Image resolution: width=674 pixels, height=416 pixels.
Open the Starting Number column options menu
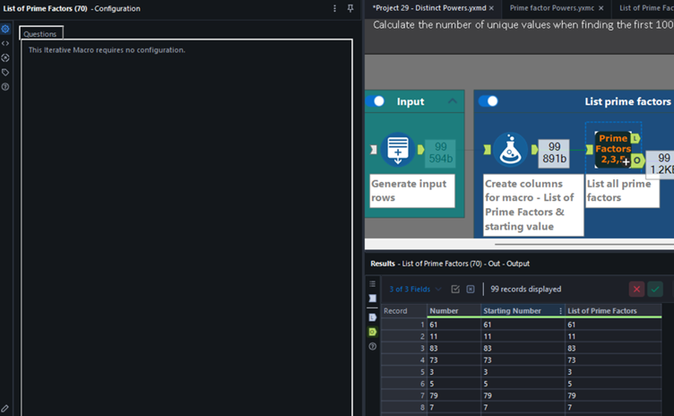click(561, 311)
